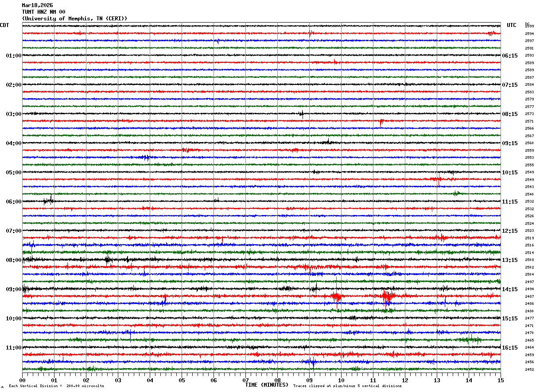Select DC offset value 2540
The height and width of the screenshot is (392, 536).
(x=529, y=194)
